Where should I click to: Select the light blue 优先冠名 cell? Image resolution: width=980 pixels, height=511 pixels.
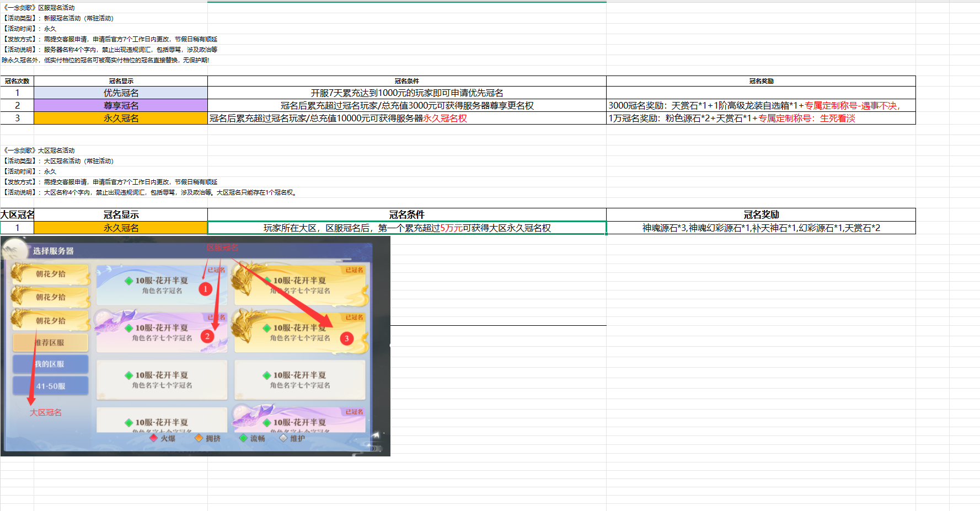tap(121, 93)
